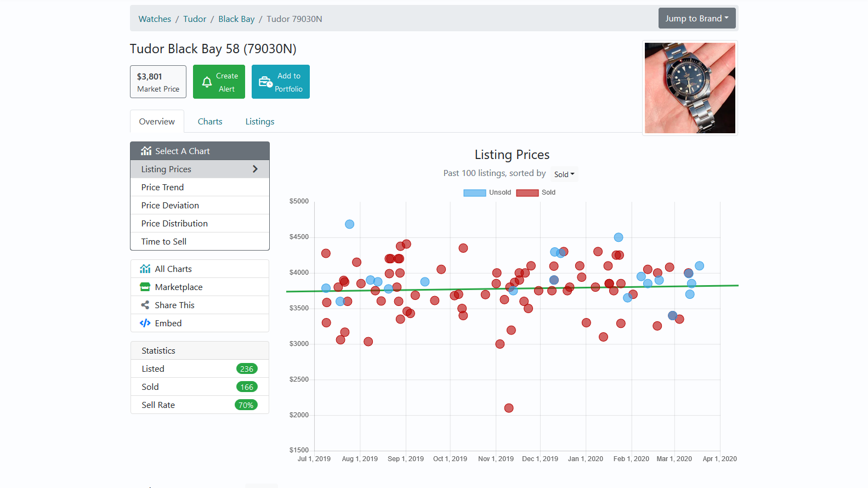
Task: Toggle the Sold legend series
Action: [536, 192]
